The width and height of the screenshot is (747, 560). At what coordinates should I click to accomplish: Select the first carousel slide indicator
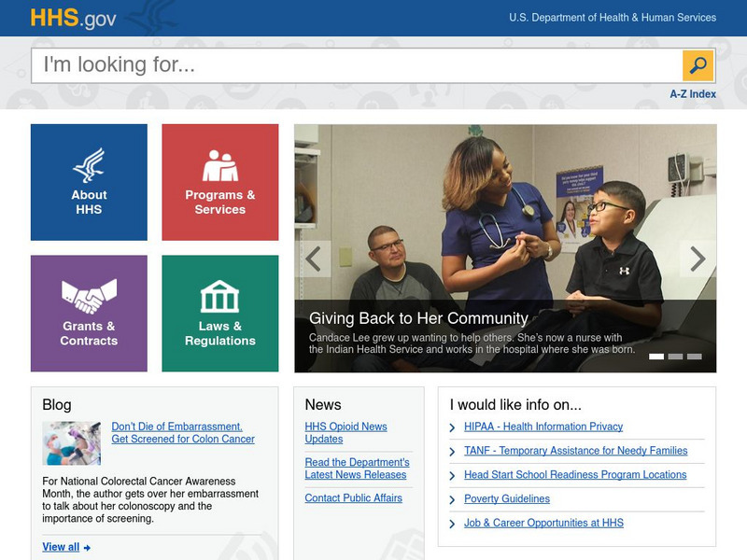pyautogui.click(x=656, y=357)
